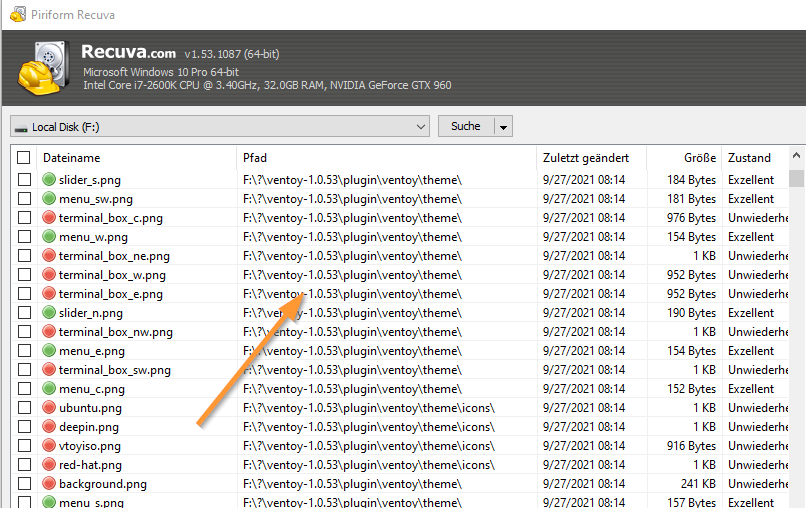Viewport: 806px width, 508px height.
Task: Click the scrollbar up arrow
Action: click(x=796, y=155)
